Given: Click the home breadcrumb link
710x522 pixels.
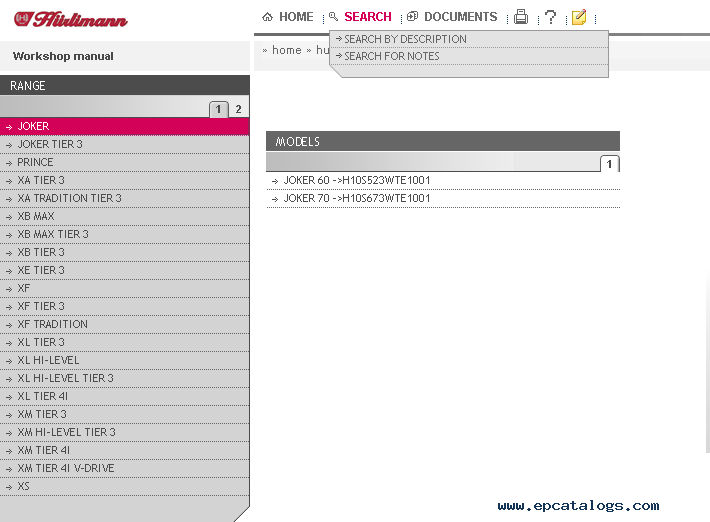Looking at the screenshot, I should pyautogui.click(x=287, y=50).
